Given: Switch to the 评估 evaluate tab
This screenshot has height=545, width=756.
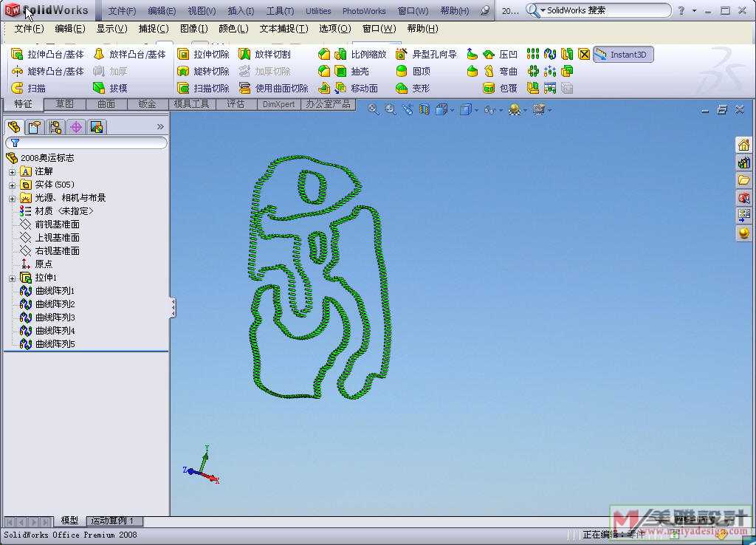Looking at the screenshot, I should click(236, 104).
